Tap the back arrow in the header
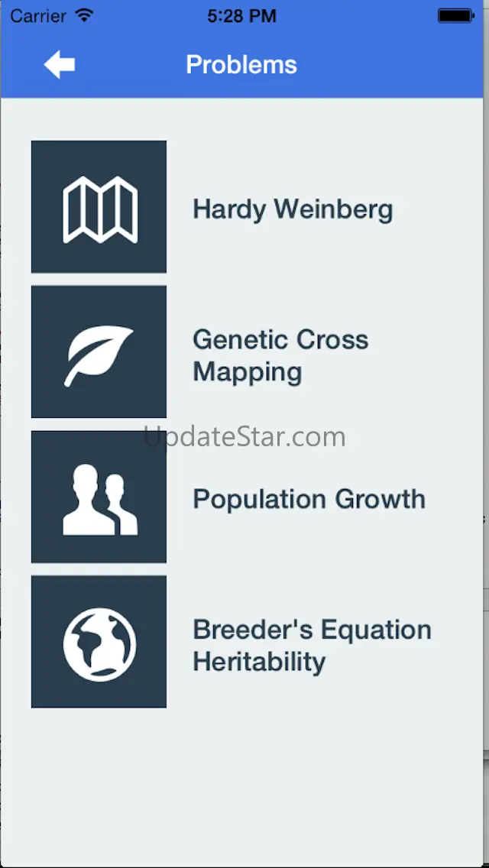The width and height of the screenshot is (489, 868). pos(60,65)
